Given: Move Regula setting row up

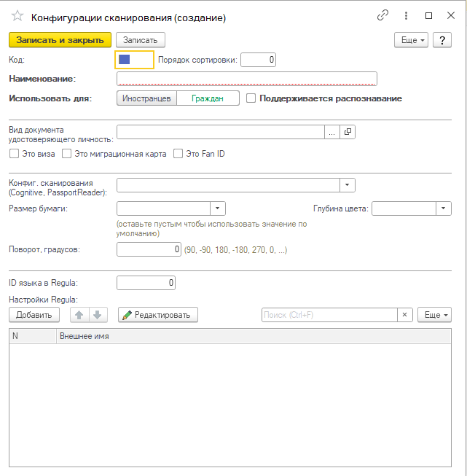Looking at the screenshot, I should click(x=79, y=315).
